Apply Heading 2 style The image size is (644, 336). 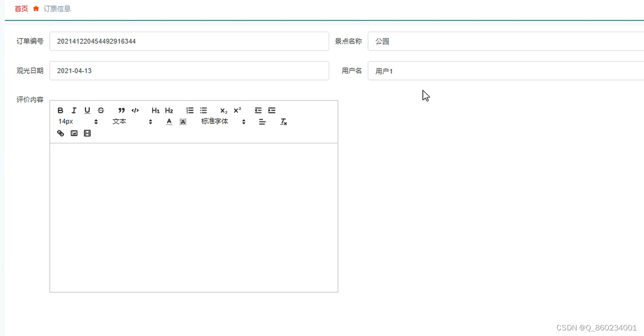(x=169, y=110)
